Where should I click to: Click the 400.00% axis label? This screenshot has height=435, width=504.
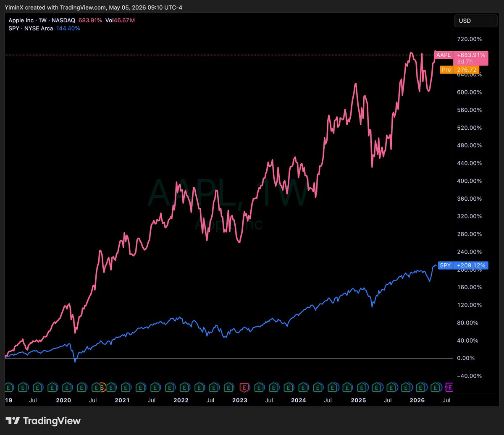(470, 181)
